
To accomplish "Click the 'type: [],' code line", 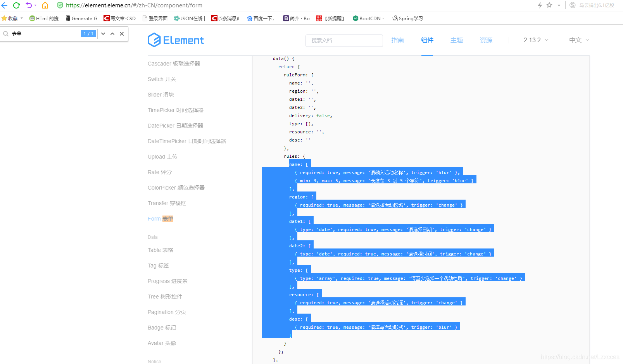I will click(301, 124).
